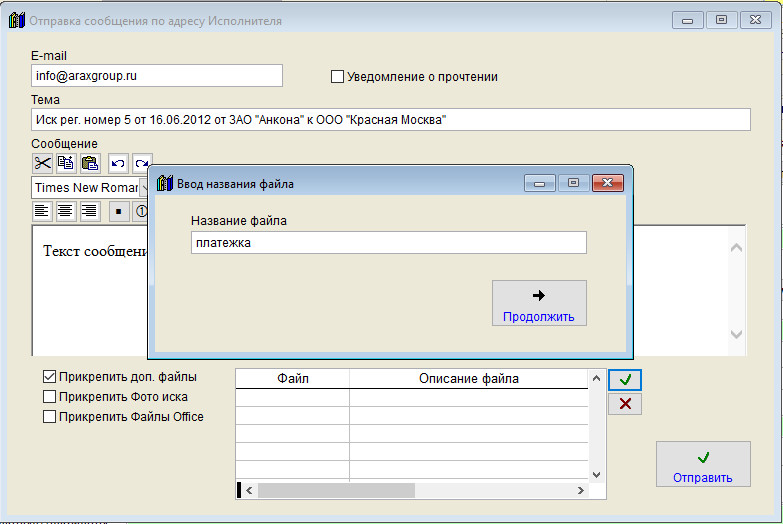Maximize the main message sending window

click(722, 20)
